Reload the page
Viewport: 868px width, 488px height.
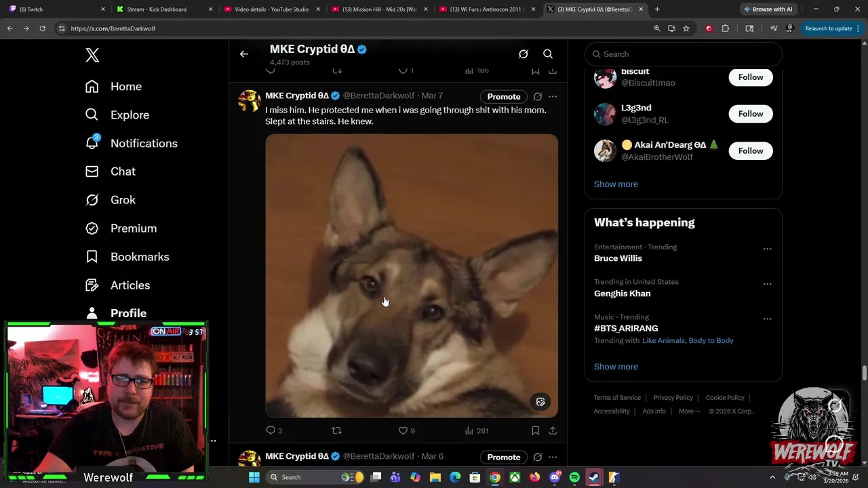tap(42, 28)
